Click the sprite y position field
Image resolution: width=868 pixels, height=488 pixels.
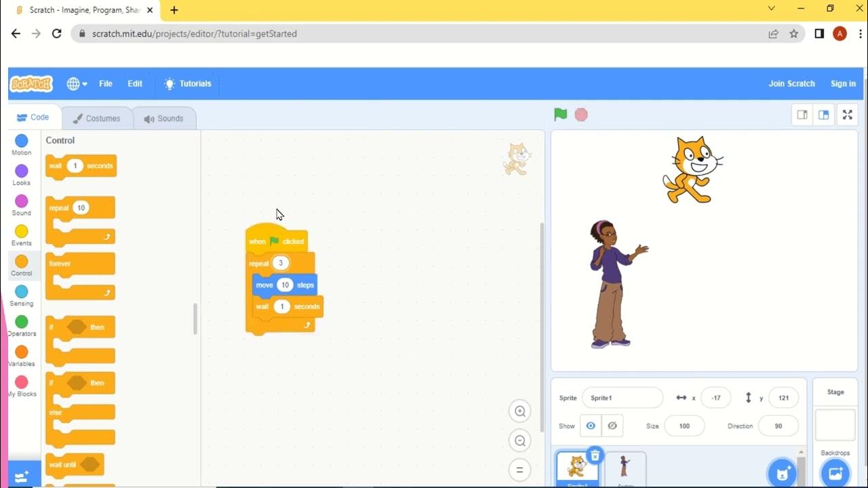click(783, 398)
